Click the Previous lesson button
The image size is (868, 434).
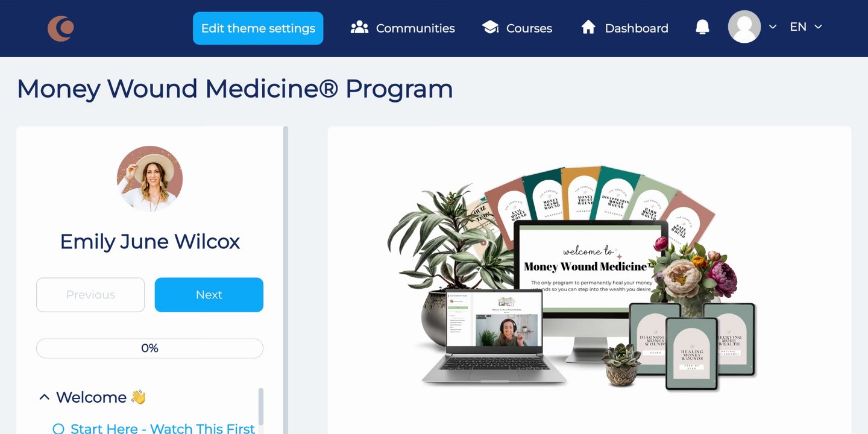(x=90, y=295)
